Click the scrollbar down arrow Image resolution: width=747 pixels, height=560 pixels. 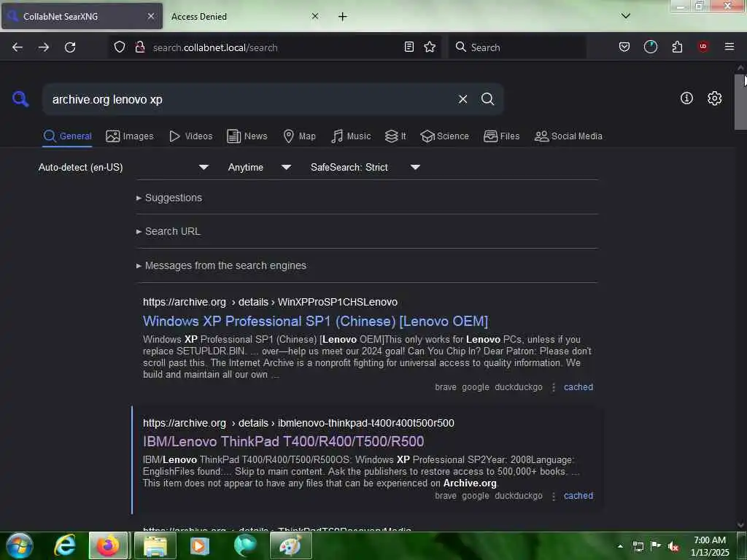tap(740, 525)
